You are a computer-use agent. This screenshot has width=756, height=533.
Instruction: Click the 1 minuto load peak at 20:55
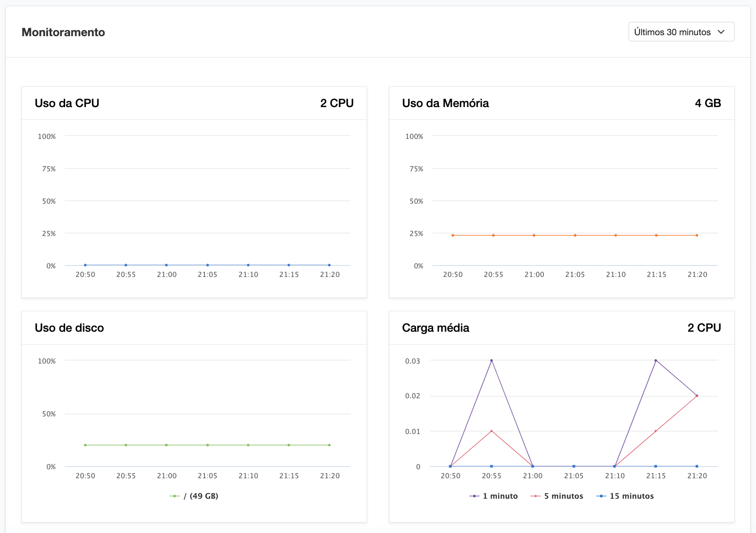pyautogui.click(x=491, y=360)
